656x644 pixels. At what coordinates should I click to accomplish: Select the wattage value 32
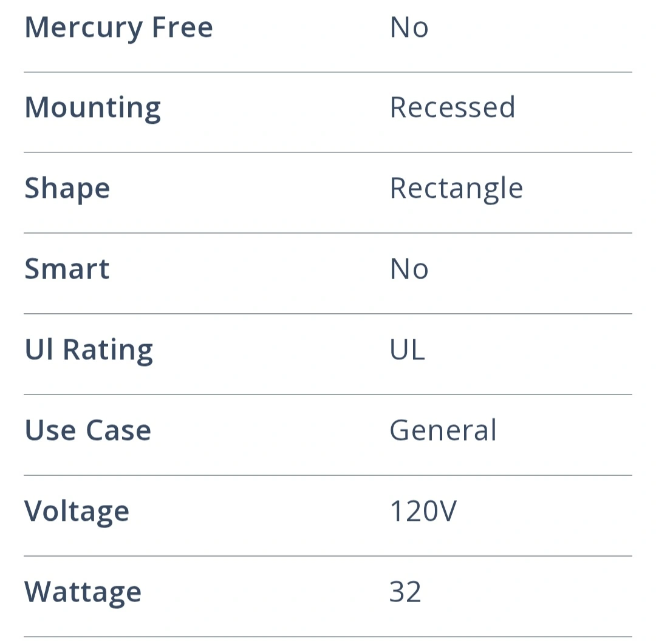[x=405, y=592]
